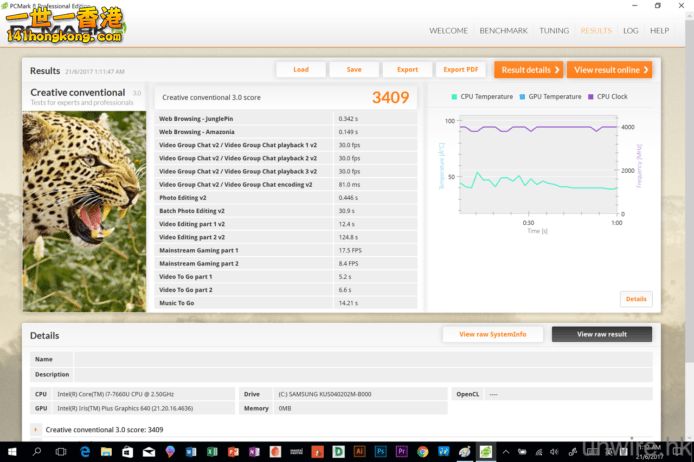694x462 pixels.
Task: Launch OneNote from the taskbar
Action: tap(254, 451)
